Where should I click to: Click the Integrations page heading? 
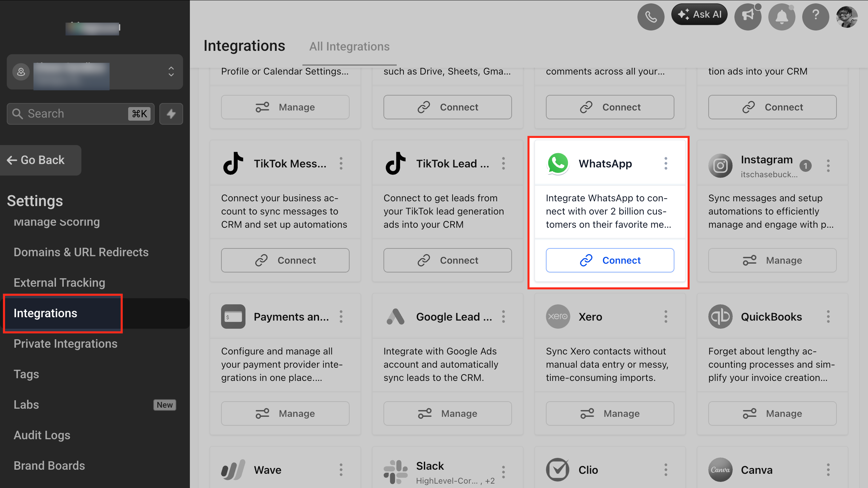tap(244, 46)
